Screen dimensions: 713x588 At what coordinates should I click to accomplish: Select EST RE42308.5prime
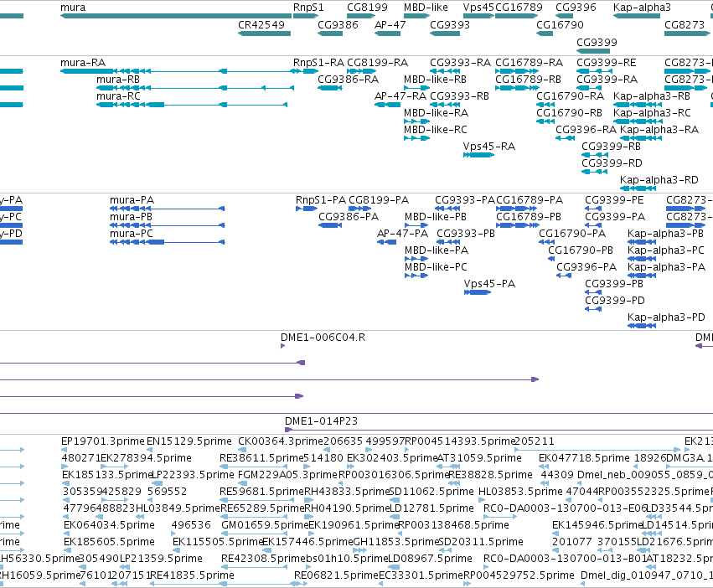[254, 566]
